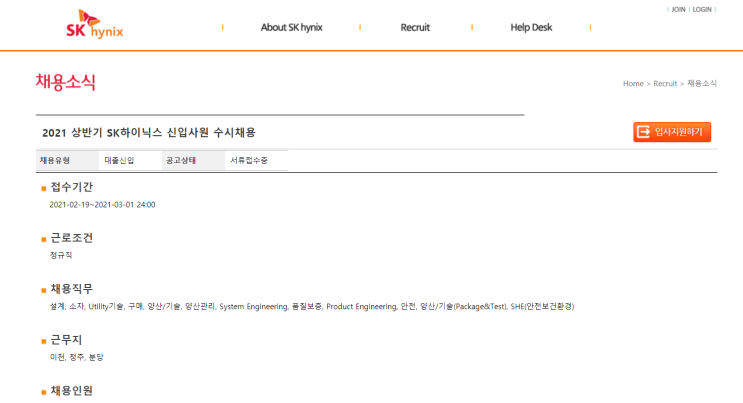Click the SK hynix logo
The height and width of the screenshot is (403, 743).
point(95,24)
